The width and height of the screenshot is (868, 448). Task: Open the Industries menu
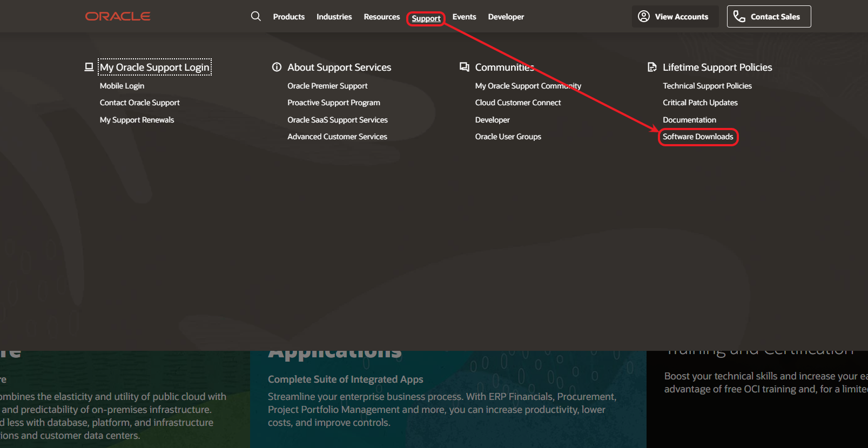point(334,17)
